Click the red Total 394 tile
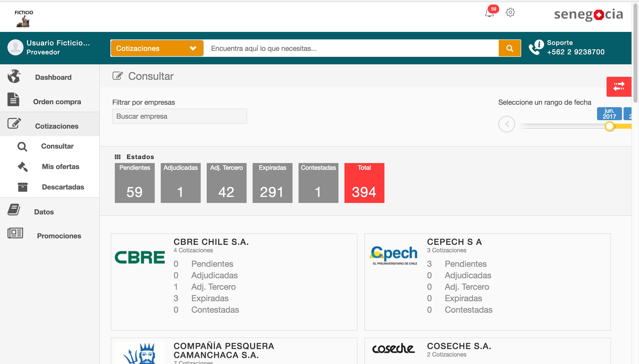The height and width of the screenshot is (364, 639). 364,183
